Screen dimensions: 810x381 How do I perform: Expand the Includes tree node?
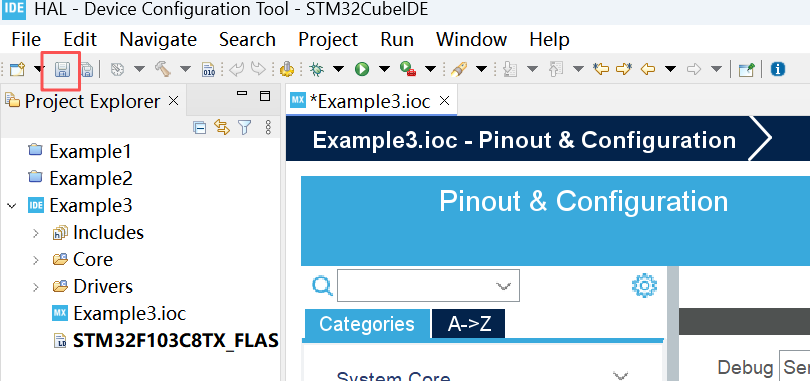click(36, 233)
